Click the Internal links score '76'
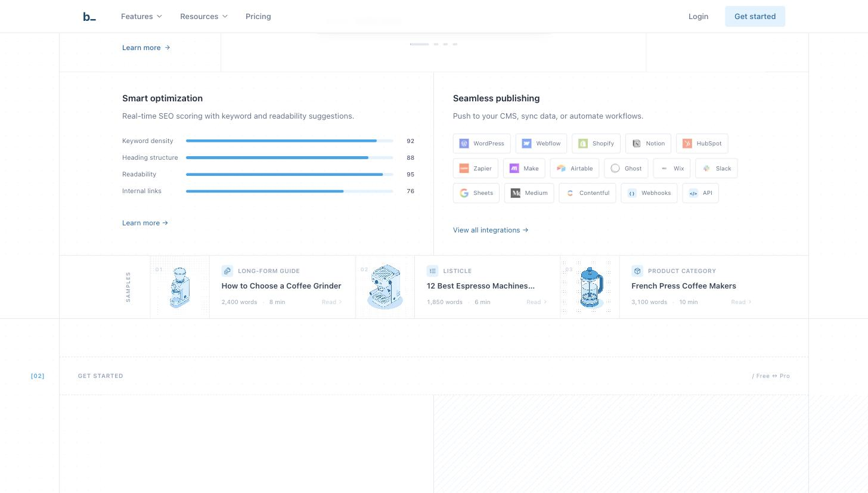The image size is (868, 493). coord(410,191)
